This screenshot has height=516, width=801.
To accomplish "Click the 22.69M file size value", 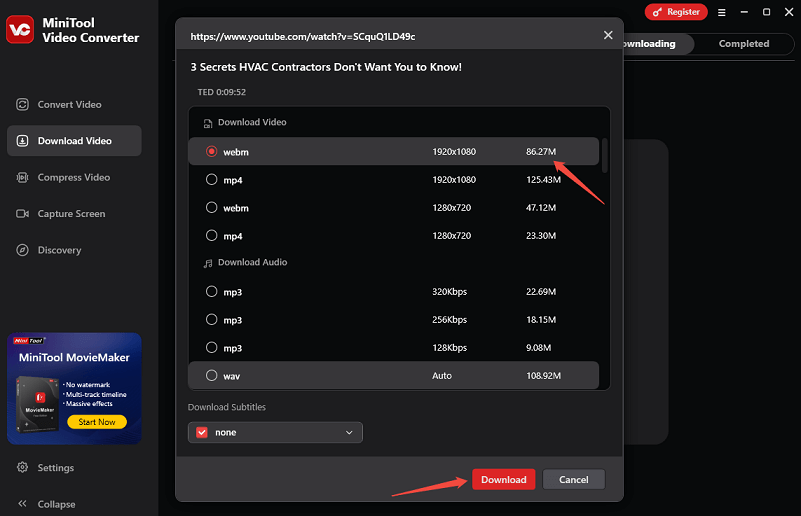I will pyautogui.click(x=540, y=292).
